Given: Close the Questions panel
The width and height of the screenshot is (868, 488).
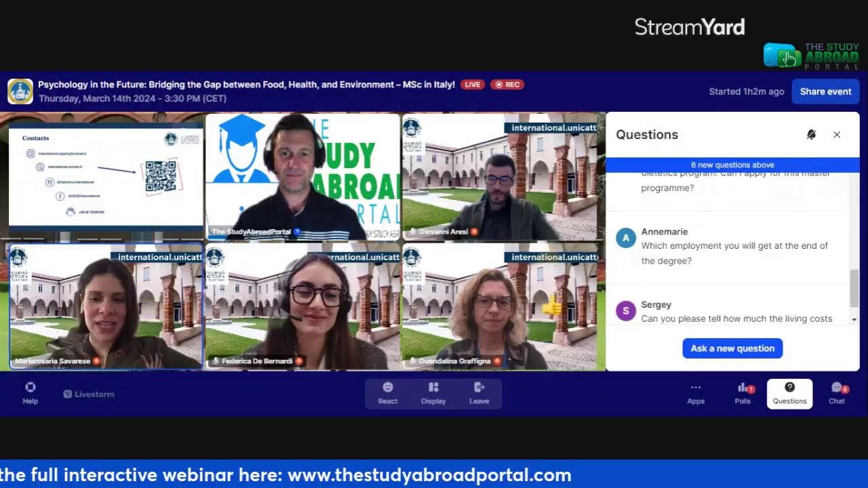Looking at the screenshot, I should tap(837, 135).
